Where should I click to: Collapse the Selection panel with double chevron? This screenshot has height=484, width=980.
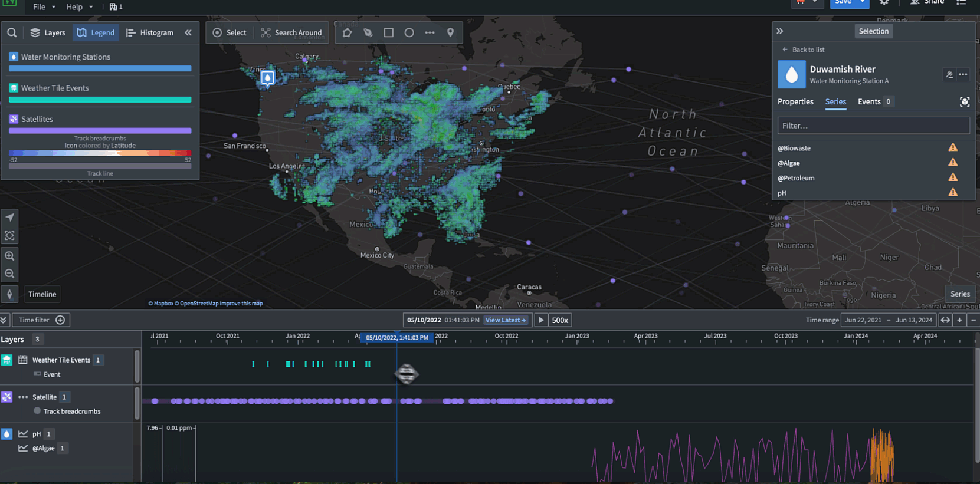click(779, 31)
